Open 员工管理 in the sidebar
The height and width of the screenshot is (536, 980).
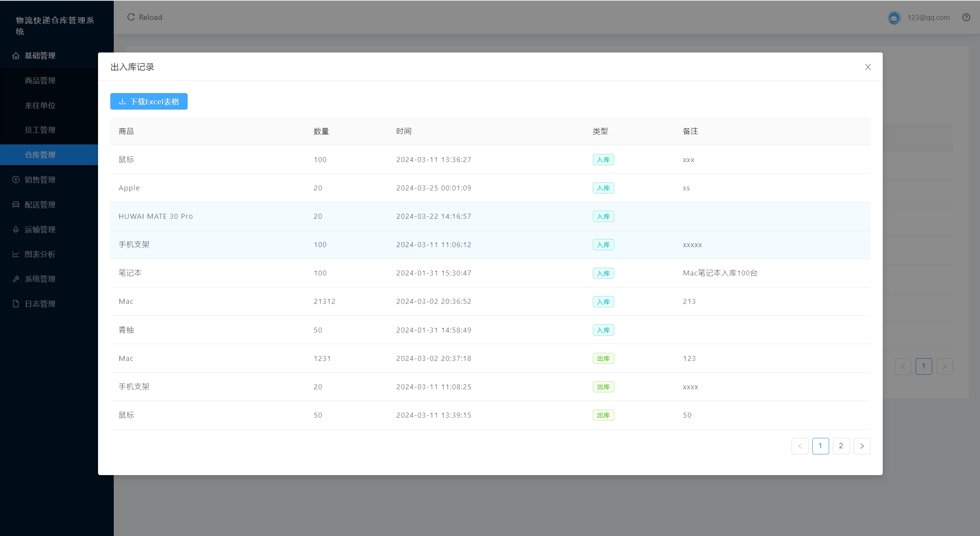tap(40, 130)
